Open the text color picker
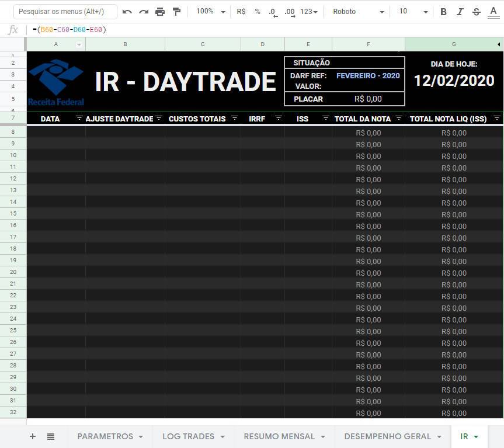 tap(493, 12)
